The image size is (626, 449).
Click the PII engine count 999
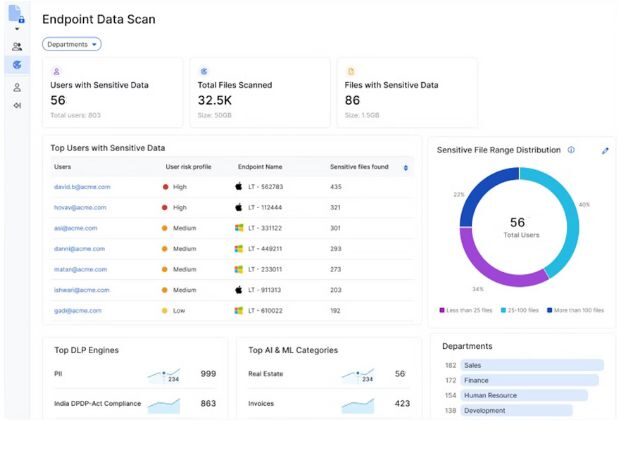point(208,374)
